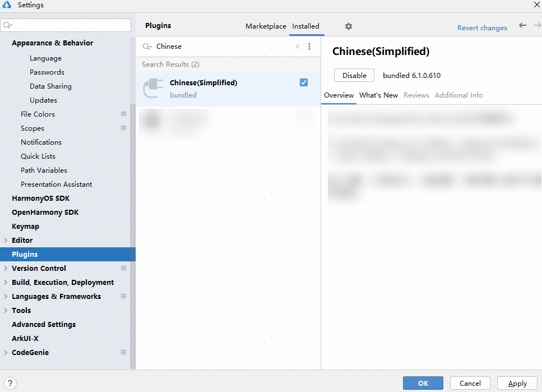This screenshot has height=392, width=542.
Task: Expand Build, Execution, Deployment section
Action: pyautogui.click(x=6, y=282)
